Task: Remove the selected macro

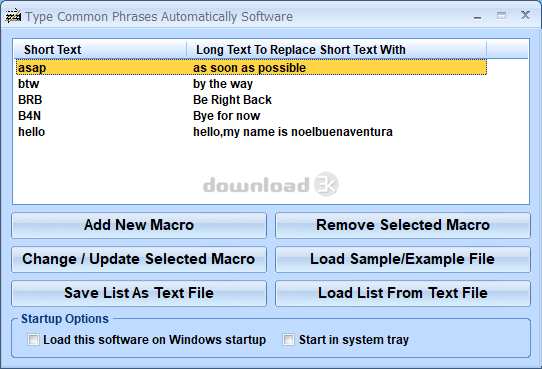Action: coord(403,225)
